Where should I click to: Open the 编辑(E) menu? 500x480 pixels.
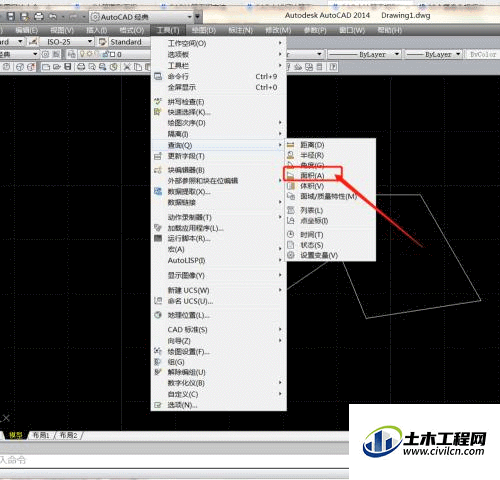click(x=26, y=30)
